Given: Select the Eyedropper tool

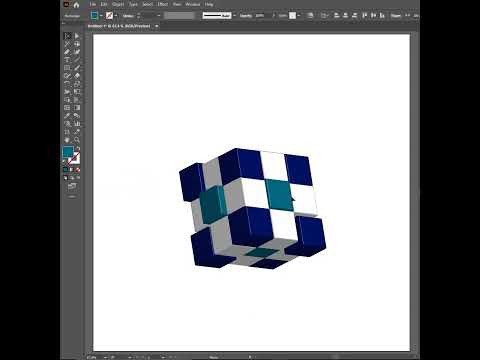Looking at the screenshot, I should tap(68, 116).
